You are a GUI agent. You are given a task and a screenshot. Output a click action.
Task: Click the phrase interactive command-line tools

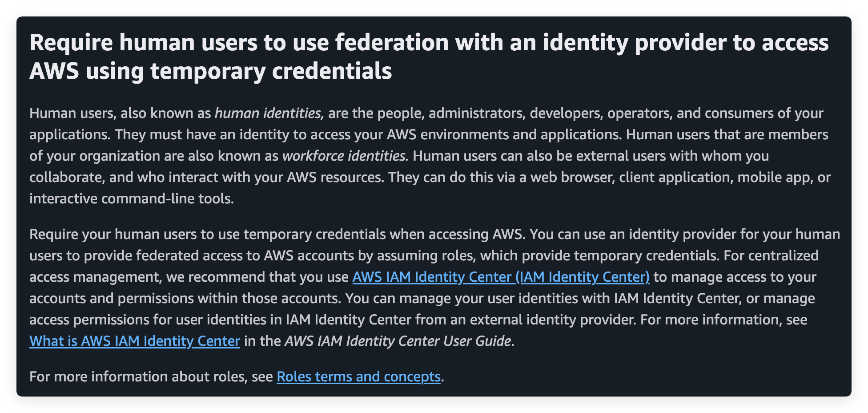131,199
